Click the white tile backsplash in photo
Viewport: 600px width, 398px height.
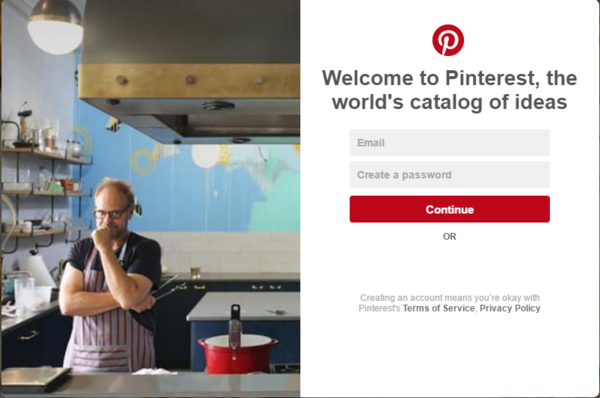point(230,253)
